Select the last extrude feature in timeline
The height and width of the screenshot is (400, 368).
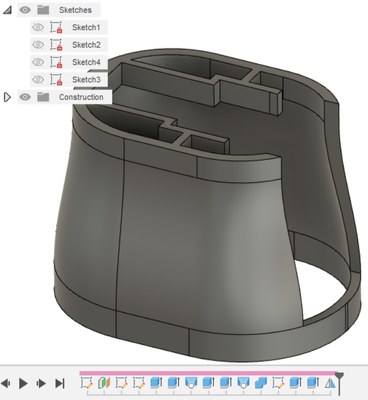tap(312, 383)
